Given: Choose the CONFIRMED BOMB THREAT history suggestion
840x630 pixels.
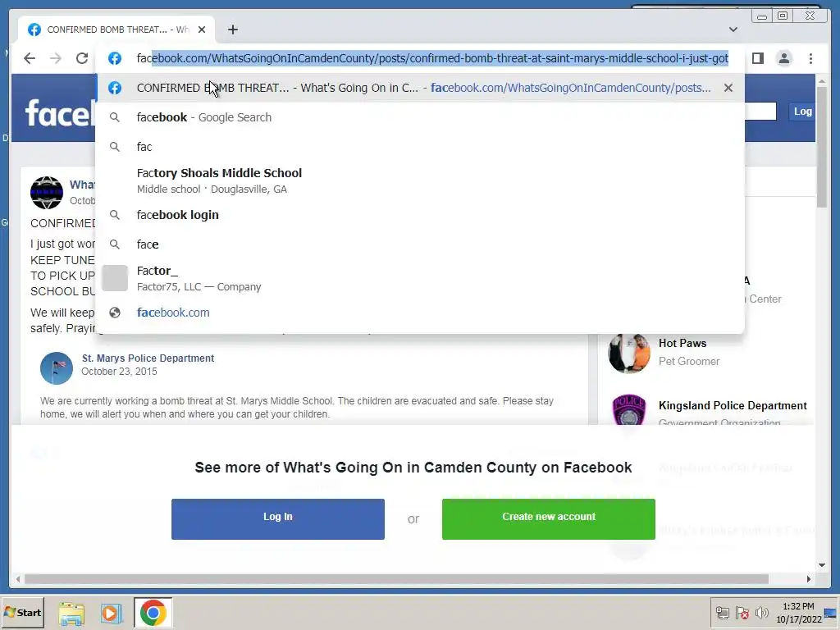Looking at the screenshot, I should [420, 88].
